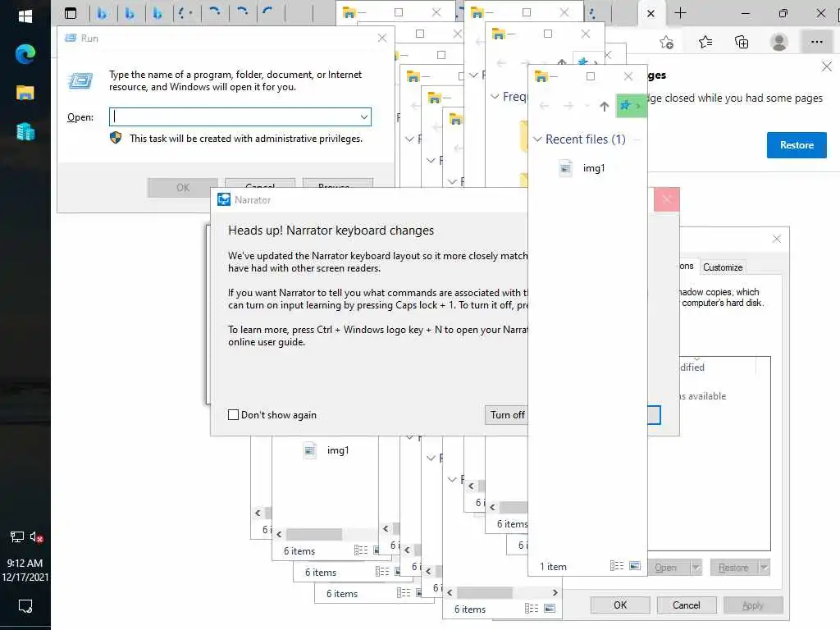The image size is (840, 630).
Task: Click the Apply button in properties dialog
Action: click(x=753, y=605)
